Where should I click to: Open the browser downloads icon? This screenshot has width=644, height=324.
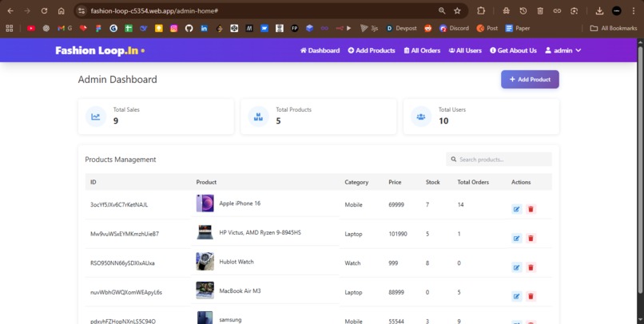[599, 11]
